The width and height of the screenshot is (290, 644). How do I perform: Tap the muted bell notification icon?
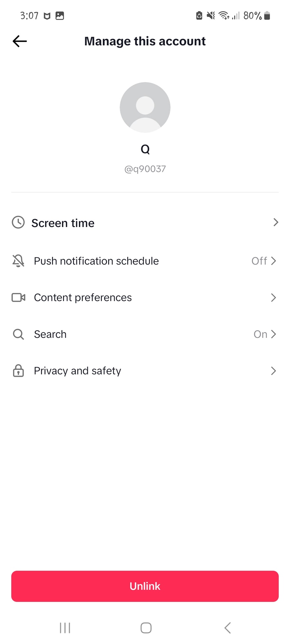18,261
